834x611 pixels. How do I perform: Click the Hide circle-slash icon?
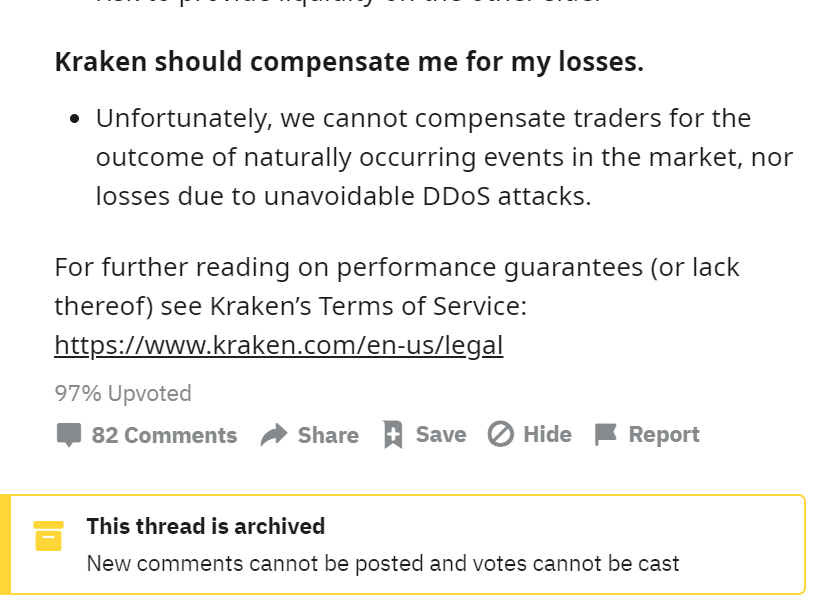[x=500, y=434]
